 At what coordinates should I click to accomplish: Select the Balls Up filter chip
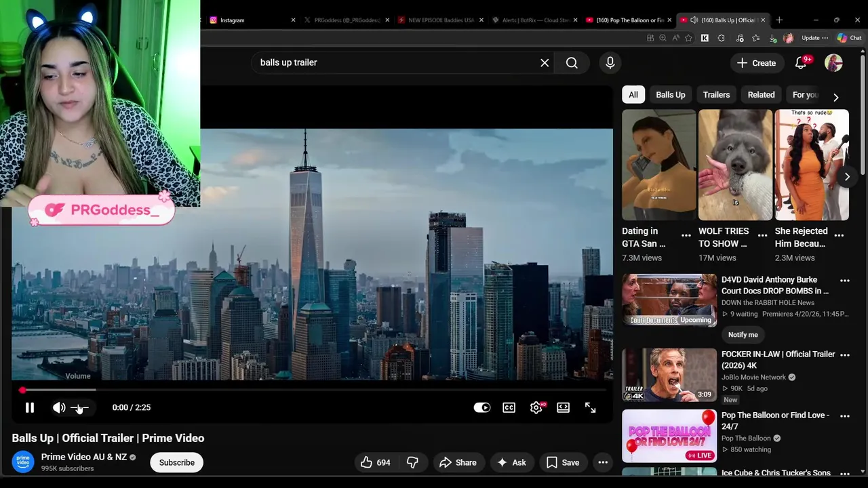[670, 95]
